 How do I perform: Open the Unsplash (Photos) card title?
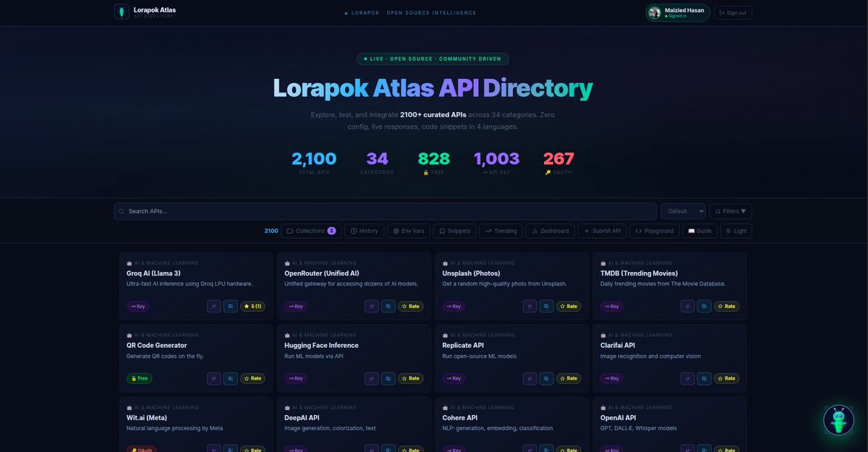coord(472,273)
